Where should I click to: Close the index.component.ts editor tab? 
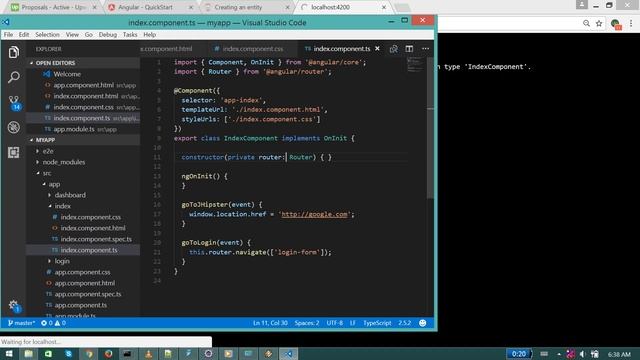[x=378, y=49]
